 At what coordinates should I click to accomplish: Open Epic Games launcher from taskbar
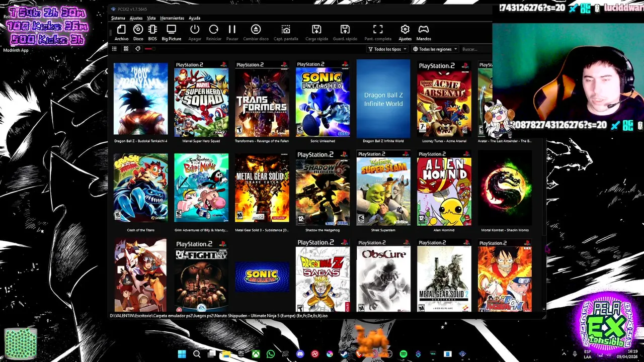(x=241, y=354)
